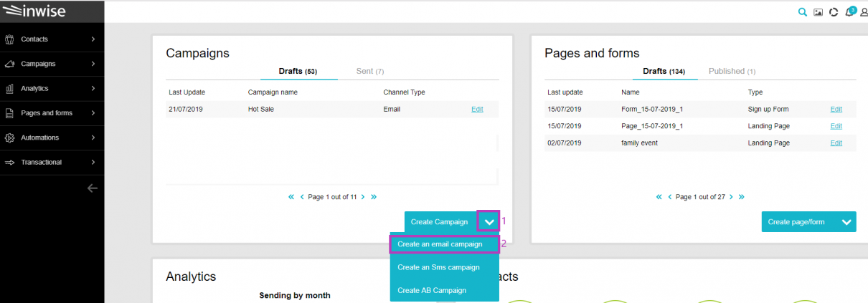
Task: Click the Hot Sale campaign name
Action: (x=261, y=110)
